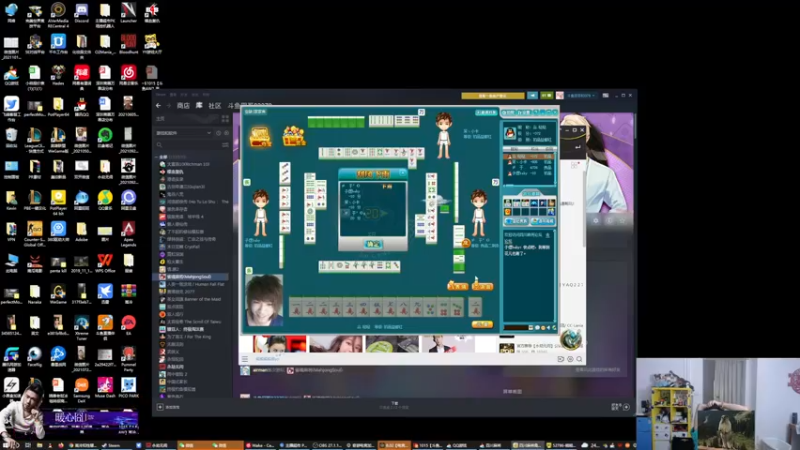Image resolution: width=800 pixels, height=450 pixels.
Task: Open Steam Store tab
Action: [x=183, y=106]
